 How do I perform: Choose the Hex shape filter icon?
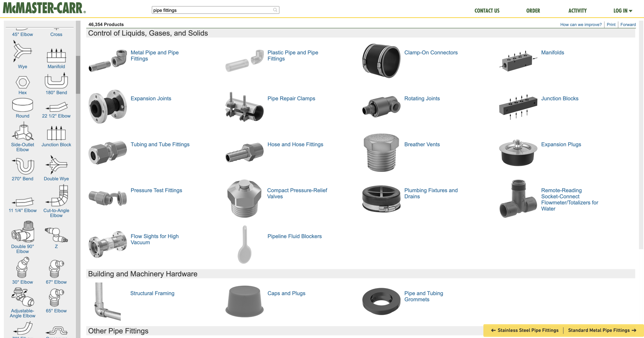(x=22, y=82)
